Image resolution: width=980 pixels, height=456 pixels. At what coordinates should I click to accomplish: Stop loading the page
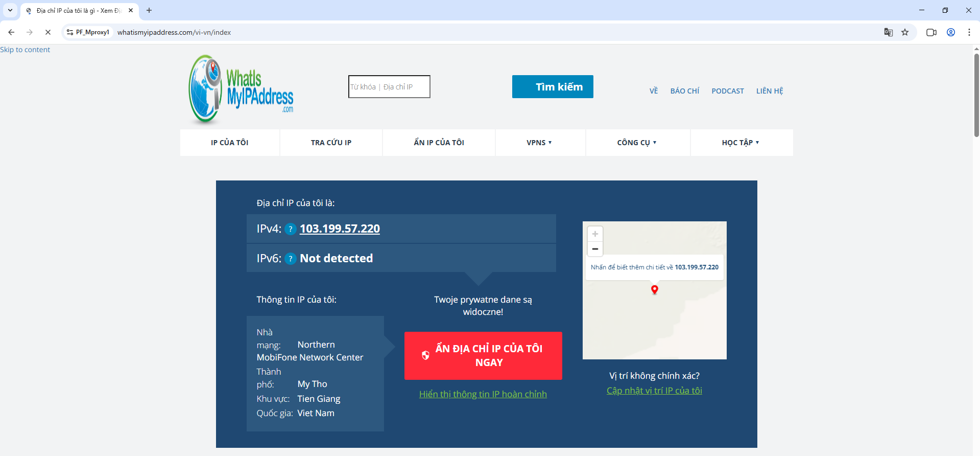pos(47,32)
